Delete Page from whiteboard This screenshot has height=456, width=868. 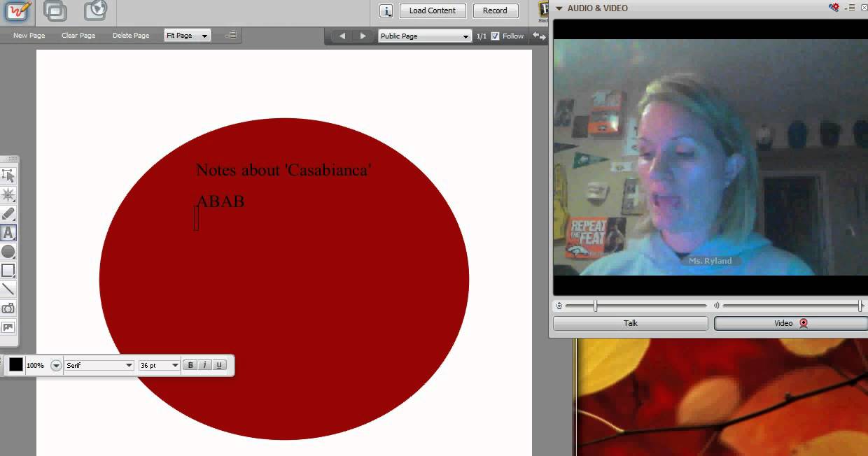tap(131, 36)
